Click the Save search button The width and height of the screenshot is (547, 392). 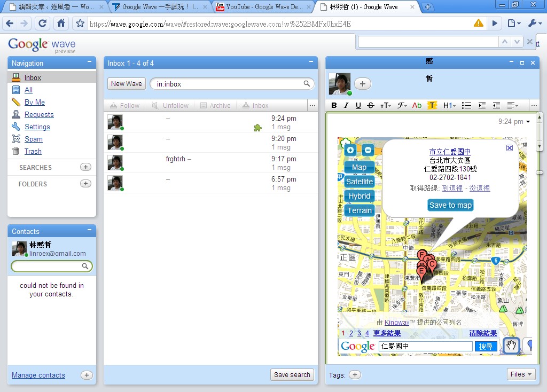292,374
